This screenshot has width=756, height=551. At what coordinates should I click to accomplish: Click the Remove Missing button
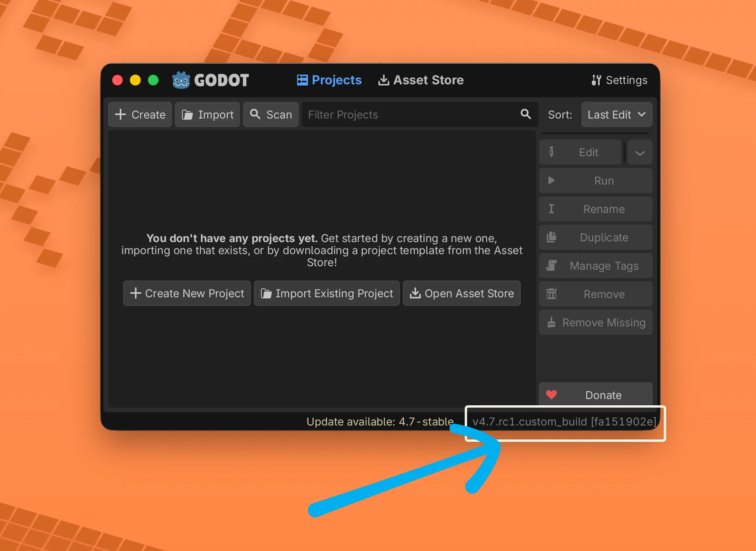coord(596,323)
